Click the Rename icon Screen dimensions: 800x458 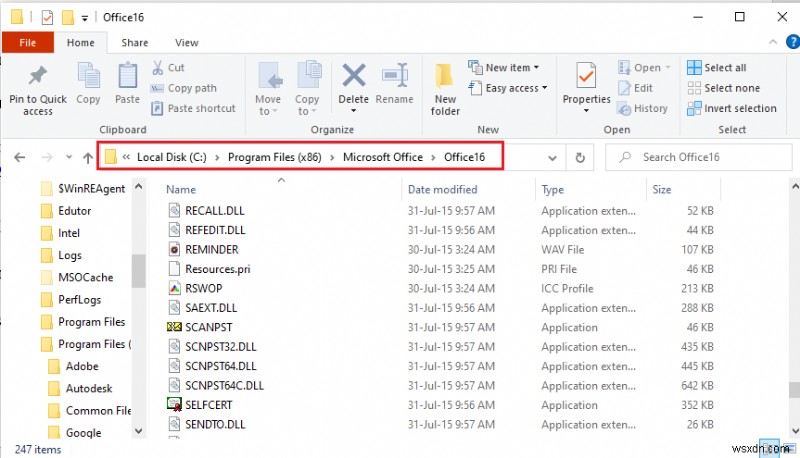pyautogui.click(x=394, y=75)
